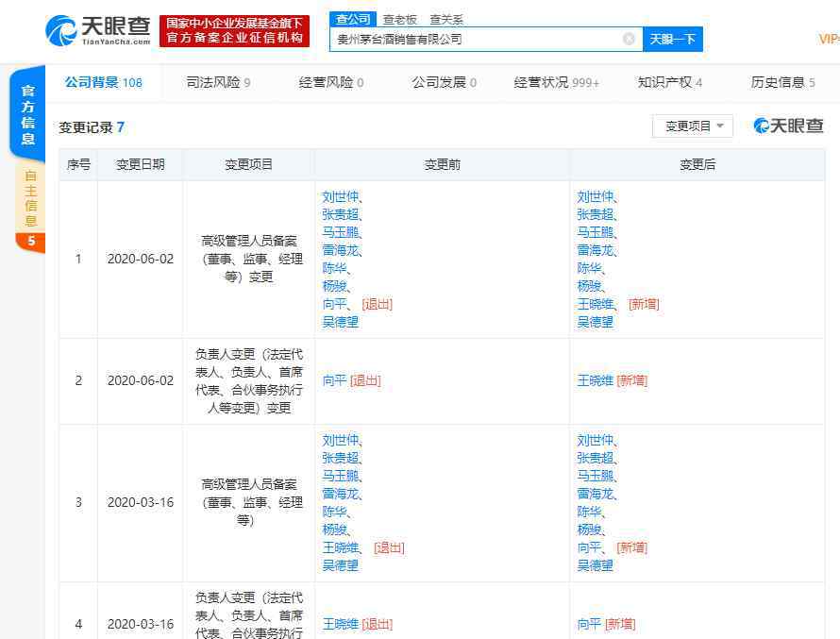The image size is (840, 639).
Task: Select the orange 5 count badge
Action: click(x=31, y=241)
